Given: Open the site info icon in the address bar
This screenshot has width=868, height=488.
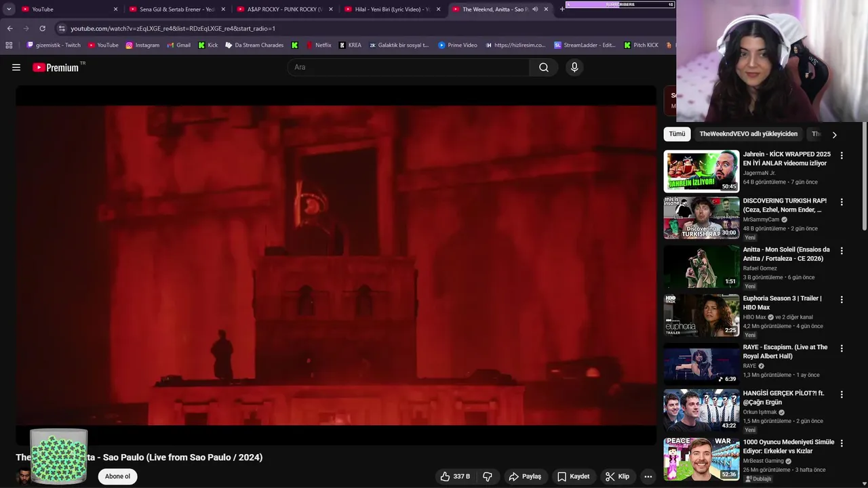Looking at the screenshot, I should coord(62,28).
